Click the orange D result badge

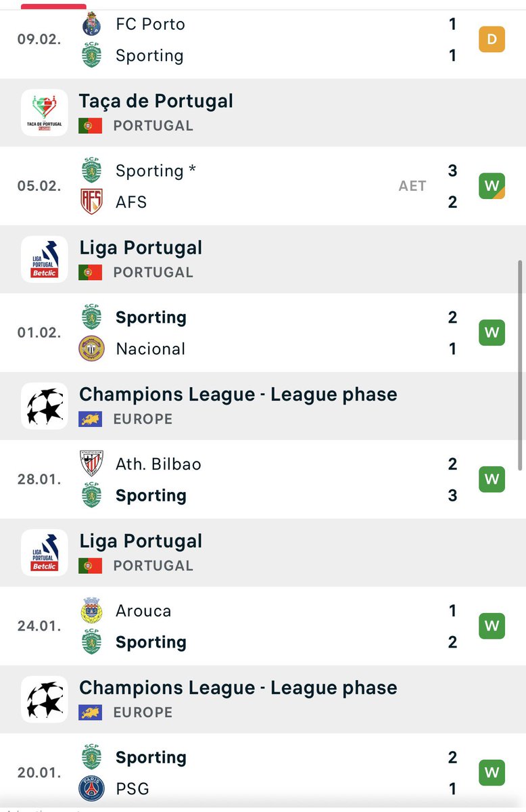[x=492, y=39]
